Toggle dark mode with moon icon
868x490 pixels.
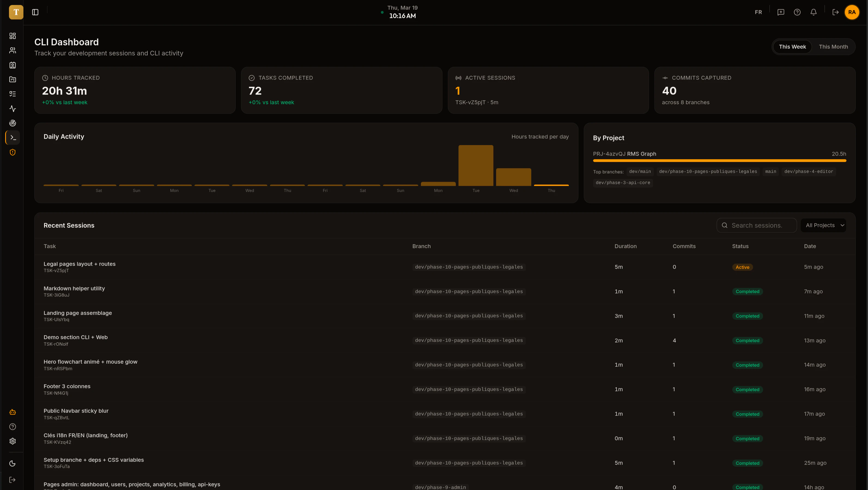coord(13,464)
